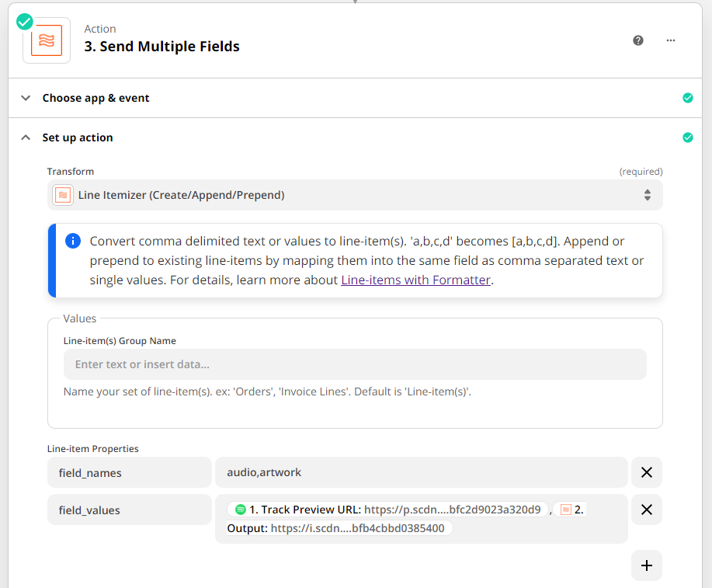712x588 pixels.
Task: Click the Spotify icon in Track Preview pill
Action: click(241, 510)
